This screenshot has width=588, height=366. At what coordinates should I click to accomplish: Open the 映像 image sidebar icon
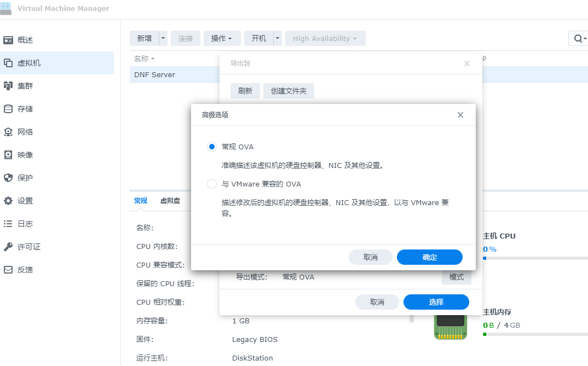click(8, 155)
